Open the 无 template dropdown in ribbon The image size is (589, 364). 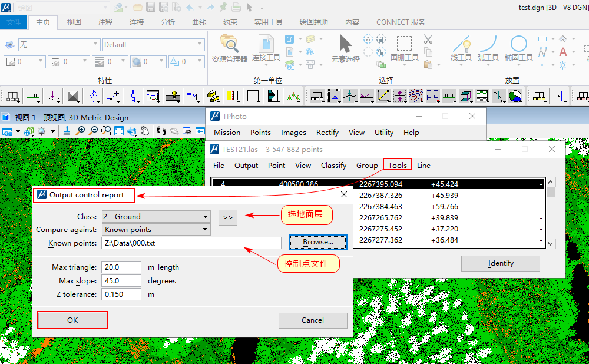click(59, 45)
